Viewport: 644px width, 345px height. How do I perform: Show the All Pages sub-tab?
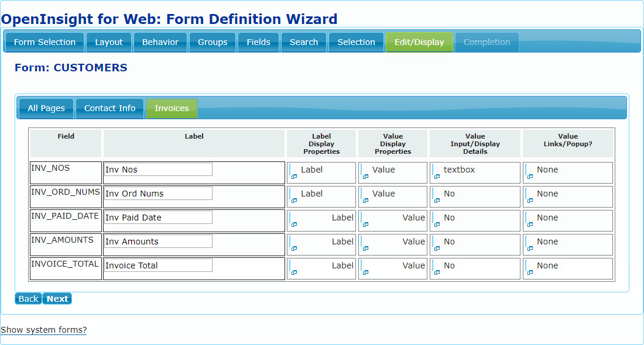(46, 108)
